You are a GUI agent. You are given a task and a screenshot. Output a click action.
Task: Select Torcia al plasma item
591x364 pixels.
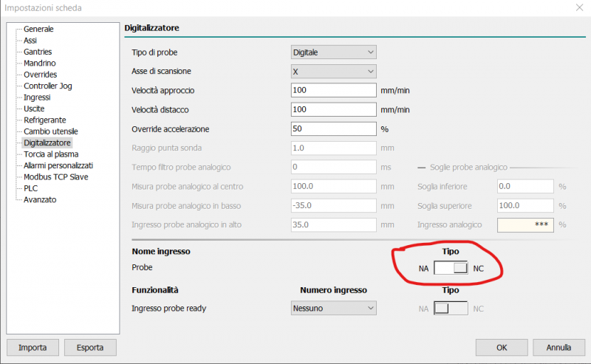pos(51,154)
